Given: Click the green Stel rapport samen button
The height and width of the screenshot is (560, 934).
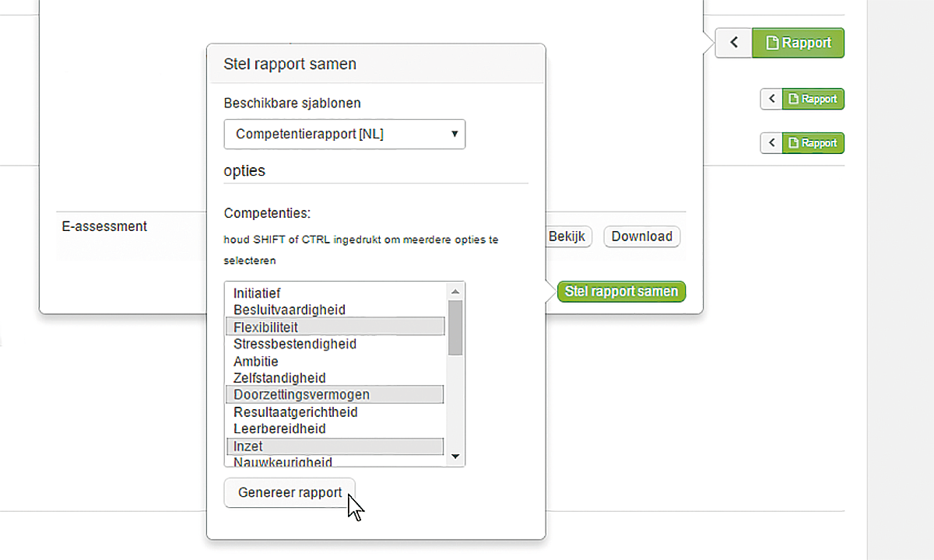Looking at the screenshot, I should (x=621, y=292).
